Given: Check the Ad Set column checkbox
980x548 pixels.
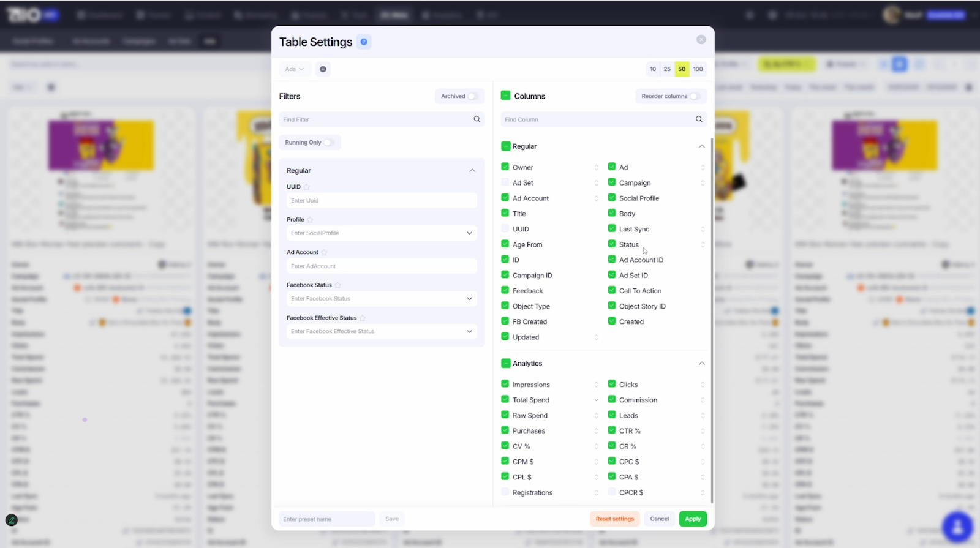Looking at the screenshot, I should point(505,182).
